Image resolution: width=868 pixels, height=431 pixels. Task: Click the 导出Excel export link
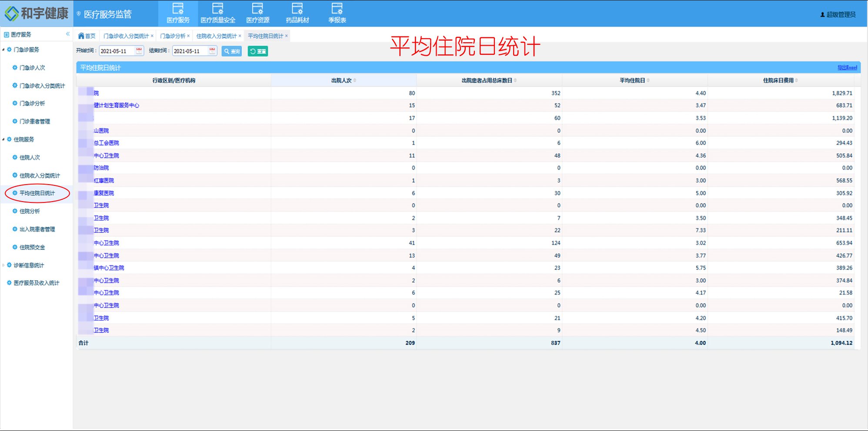(847, 67)
